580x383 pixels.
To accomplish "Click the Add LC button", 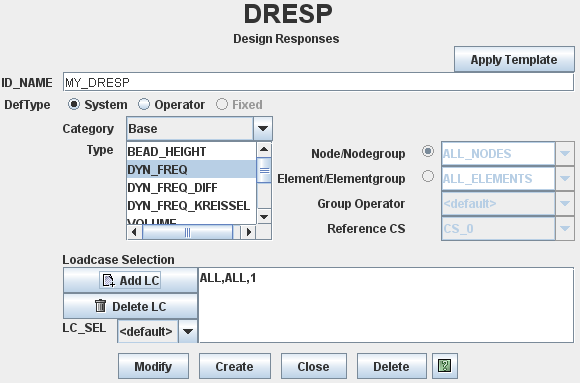I will pos(130,280).
